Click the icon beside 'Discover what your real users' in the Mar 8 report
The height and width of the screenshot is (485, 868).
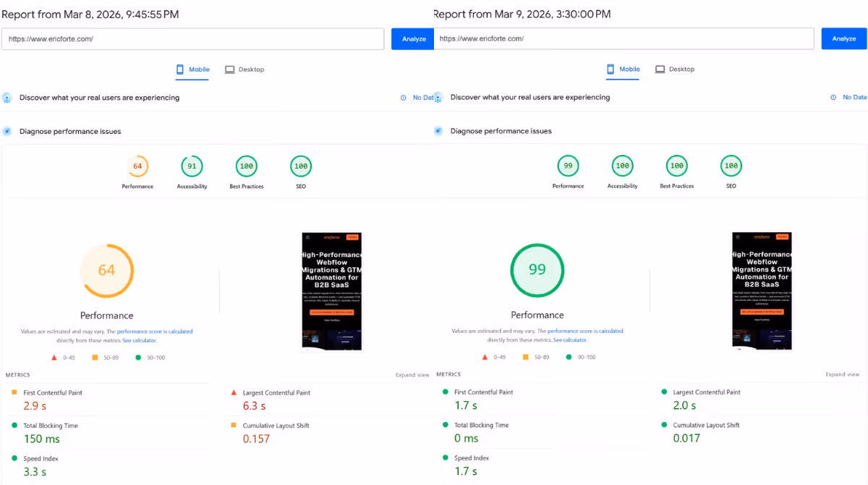click(x=7, y=98)
